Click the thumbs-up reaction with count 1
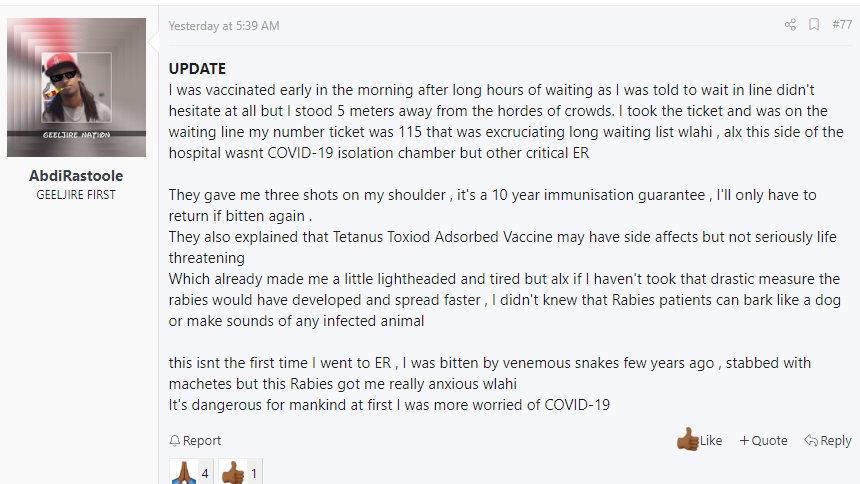860x484 pixels. (240, 472)
